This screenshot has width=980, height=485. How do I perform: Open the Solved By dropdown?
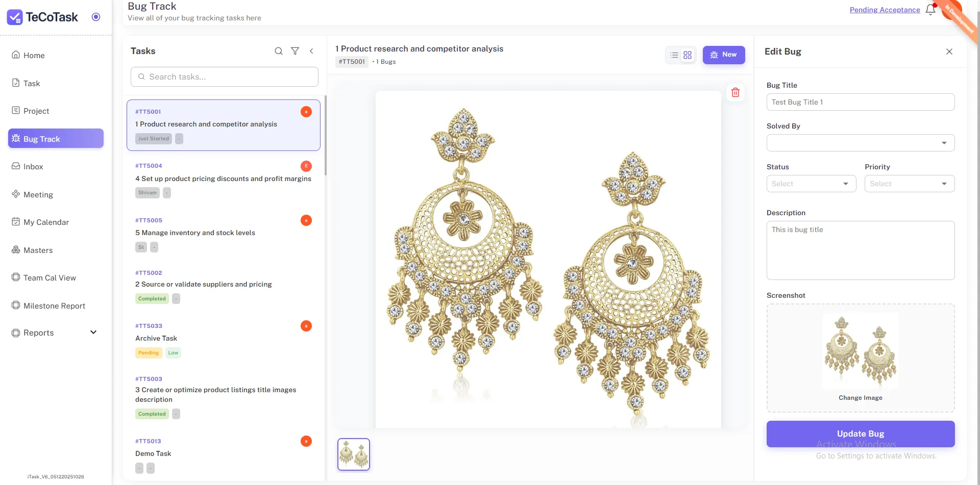861,143
